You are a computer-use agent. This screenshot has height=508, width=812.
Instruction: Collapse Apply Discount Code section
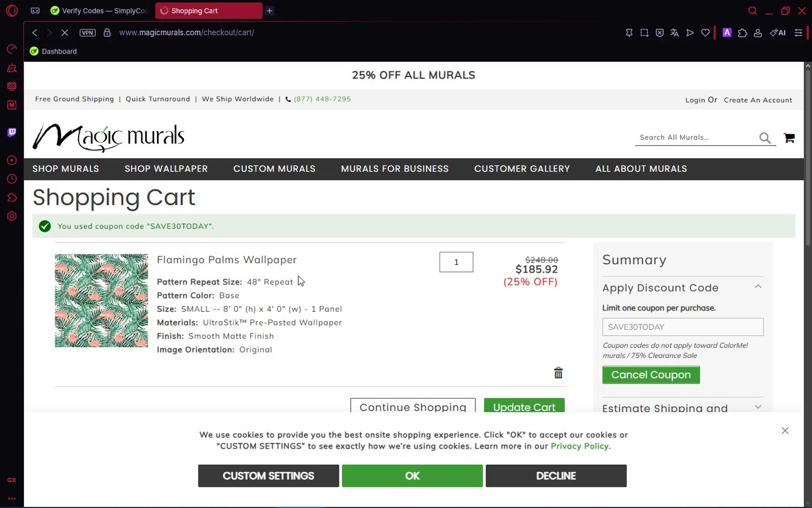click(x=683, y=288)
